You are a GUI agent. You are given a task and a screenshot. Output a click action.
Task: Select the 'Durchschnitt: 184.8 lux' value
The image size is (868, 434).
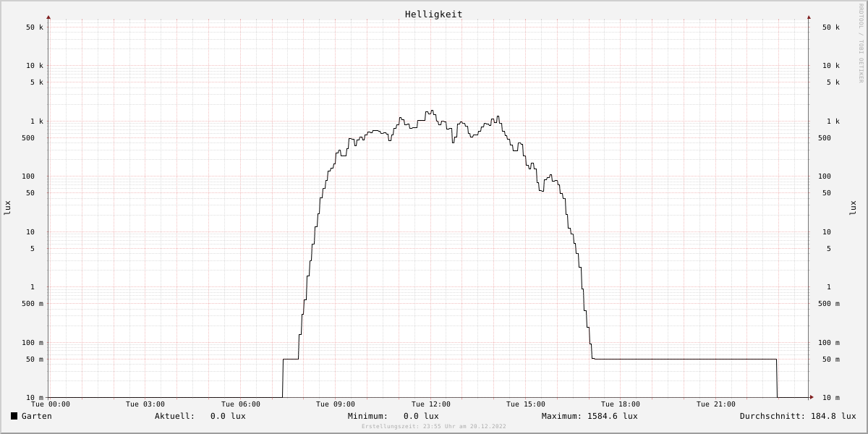(x=798, y=416)
